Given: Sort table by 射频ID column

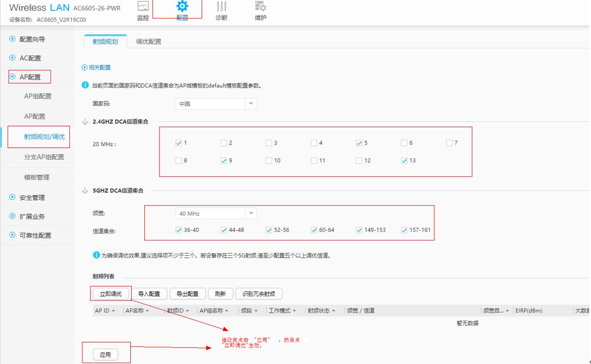Looking at the screenshot, I should [178, 311].
